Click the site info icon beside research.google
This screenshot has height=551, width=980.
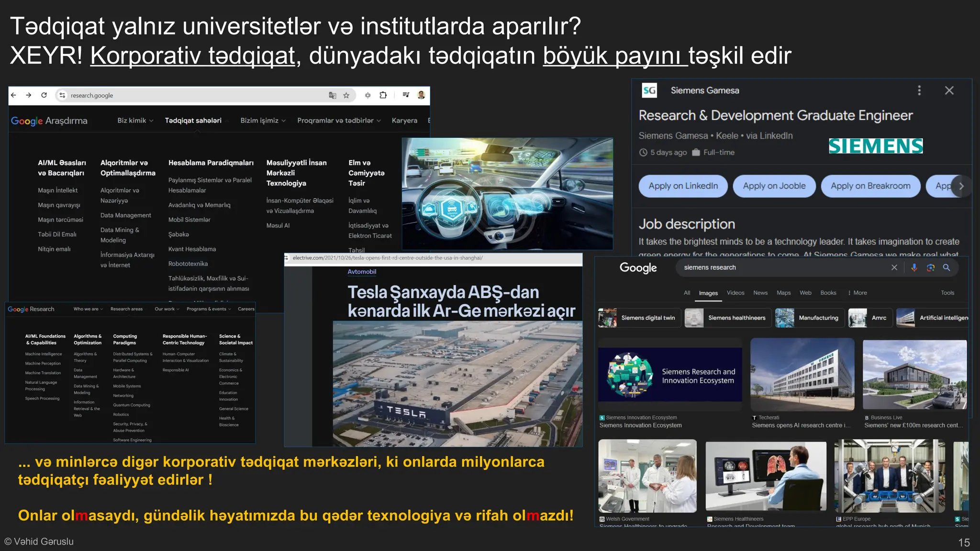tap(62, 95)
